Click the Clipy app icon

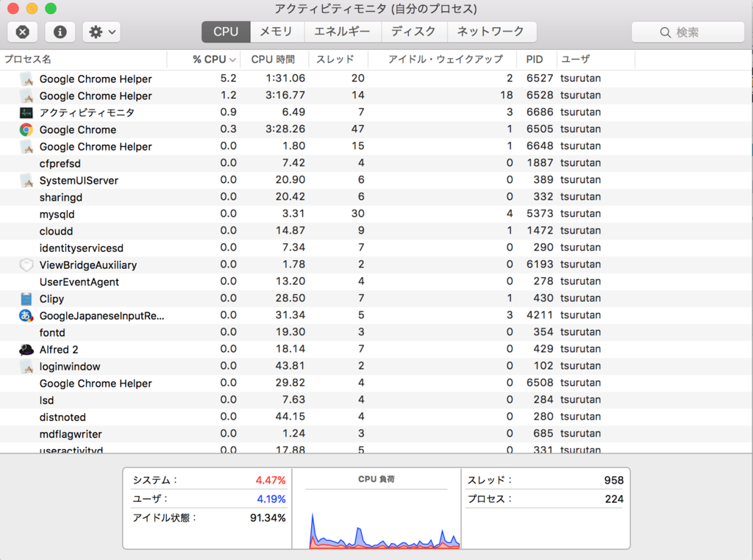[x=26, y=299]
